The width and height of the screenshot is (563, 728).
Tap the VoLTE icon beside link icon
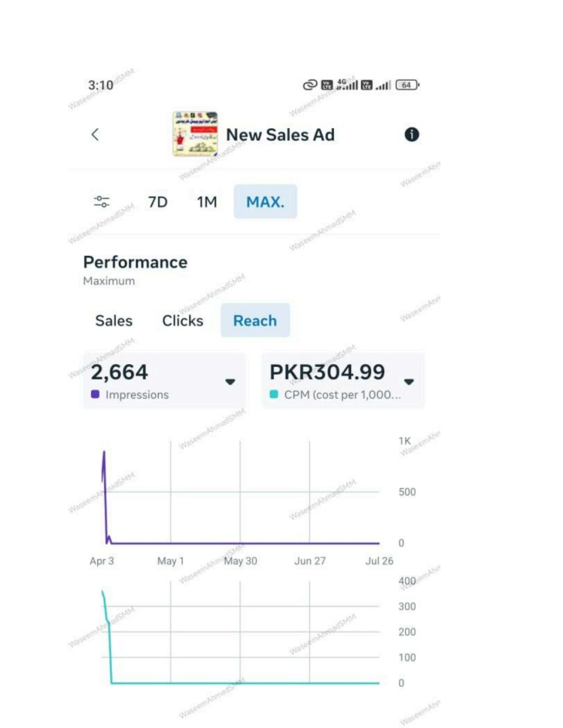327,85
